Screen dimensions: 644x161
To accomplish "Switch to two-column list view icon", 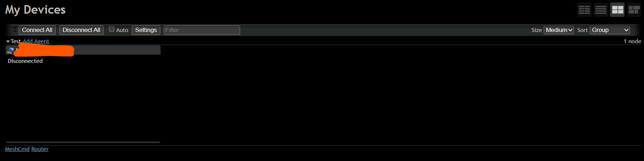I will click(584, 10).
